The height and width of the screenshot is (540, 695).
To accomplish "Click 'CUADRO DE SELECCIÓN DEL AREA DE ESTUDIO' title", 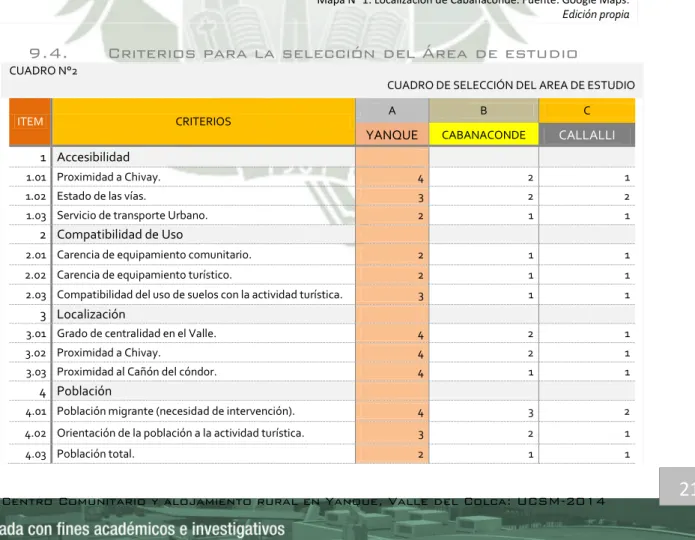I will (x=511, y=85).
